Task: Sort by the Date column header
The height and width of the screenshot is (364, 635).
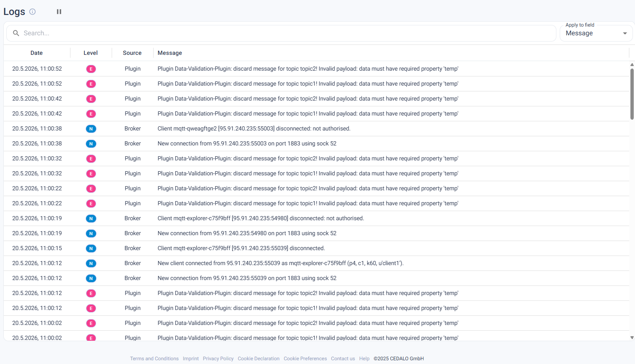Action: click(x=37, y=53)
